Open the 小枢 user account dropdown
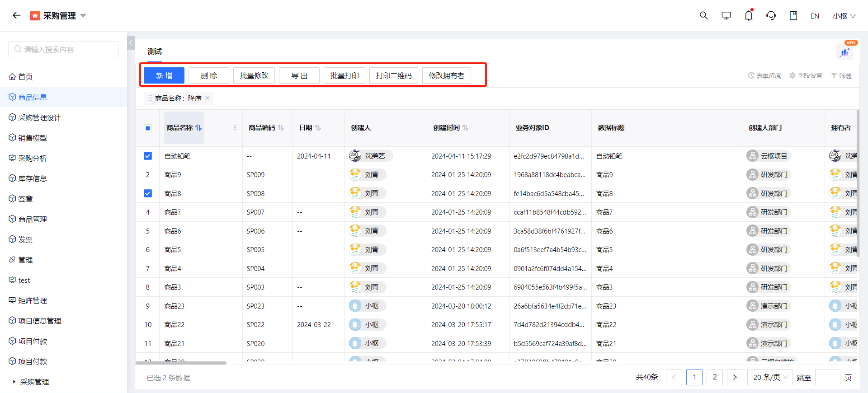This screenshot has width=868, height=393. [x=844, y=16]
